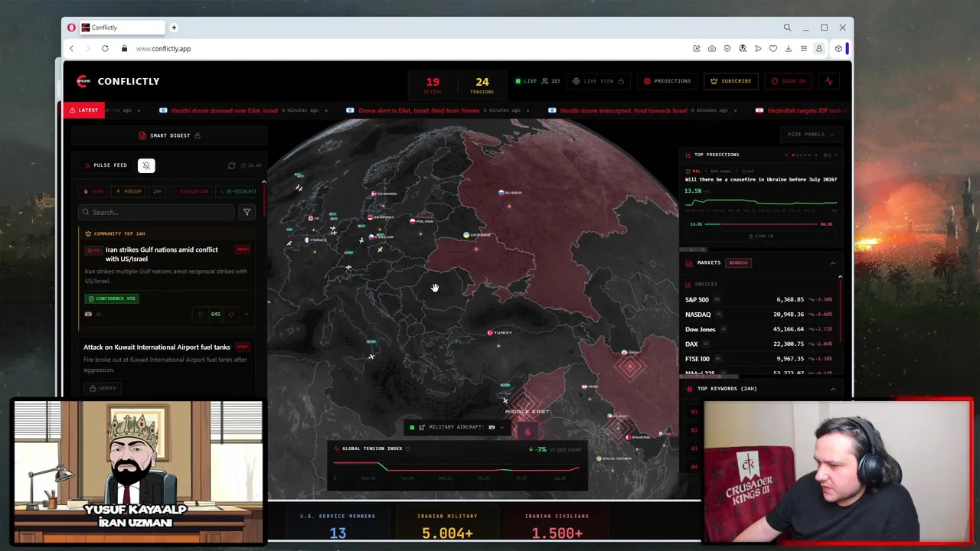Toggle the LIVE indicator
This screenshot has width=980, height=551.
(x=526, y=81)
